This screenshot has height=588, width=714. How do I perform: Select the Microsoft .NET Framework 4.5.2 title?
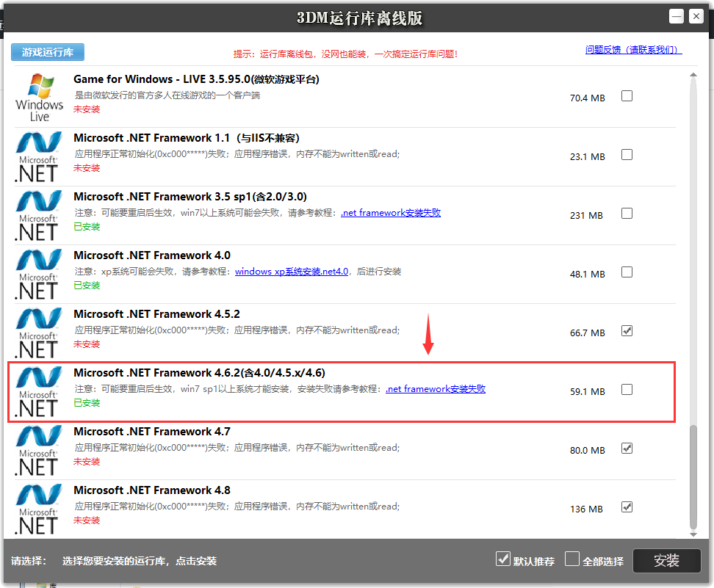(156, 314)
